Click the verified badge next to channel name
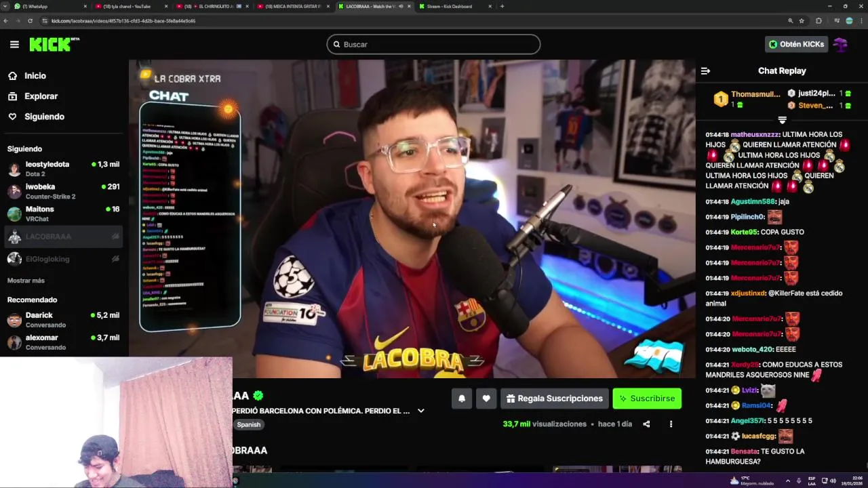Image resolution: width=868 pixels, height=488 pixels. click(258, 396)
